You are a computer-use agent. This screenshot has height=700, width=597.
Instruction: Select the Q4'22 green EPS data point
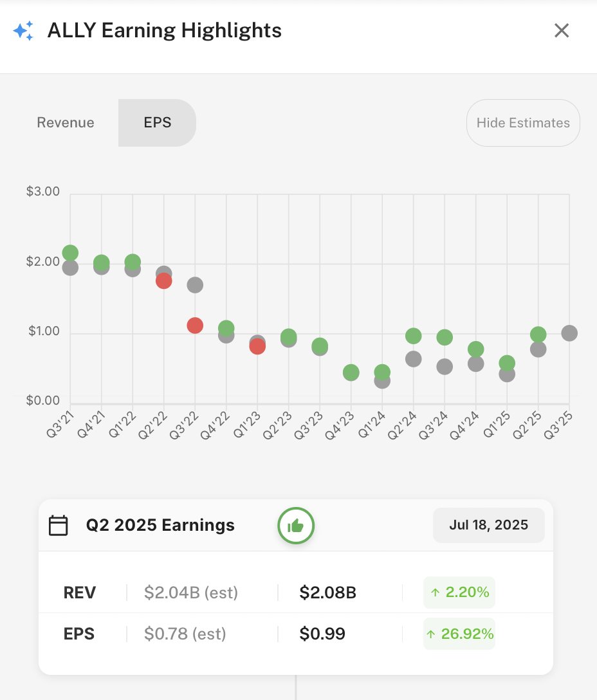[226, 328]
